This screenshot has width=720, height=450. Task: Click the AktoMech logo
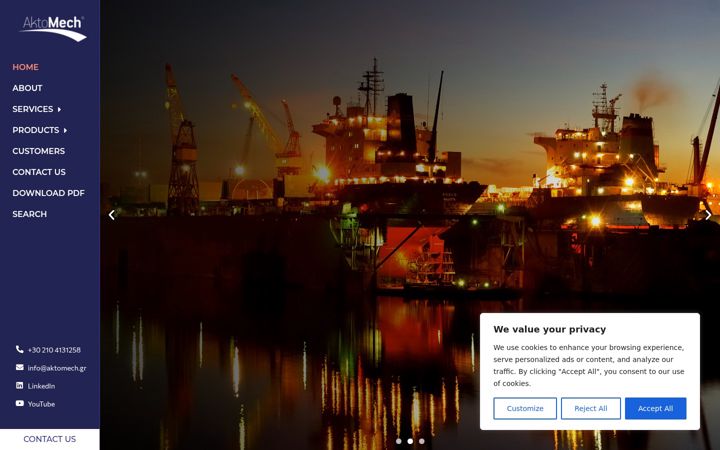(53, 28)
